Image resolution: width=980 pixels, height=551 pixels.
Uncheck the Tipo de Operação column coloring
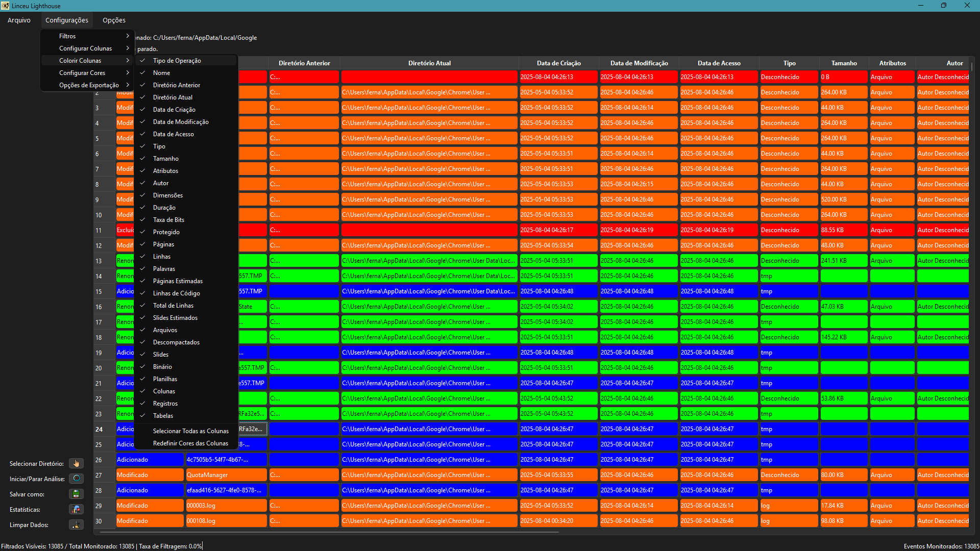177,61
